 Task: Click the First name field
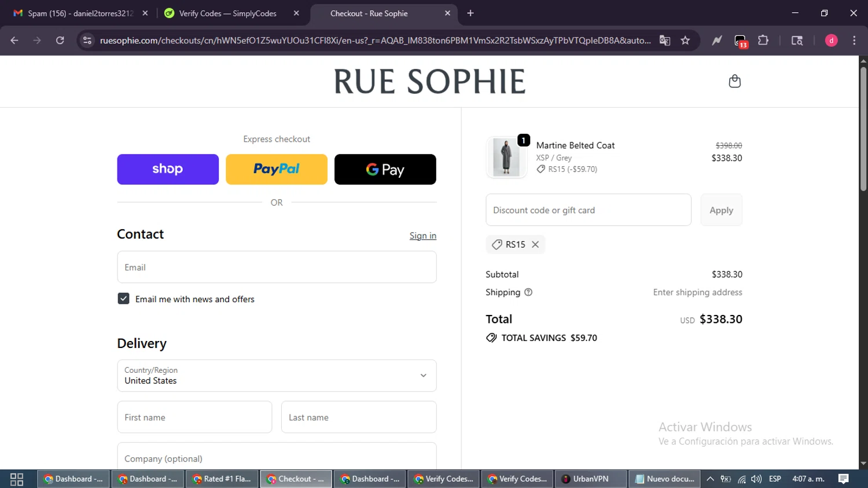click(x=194, y=417)
